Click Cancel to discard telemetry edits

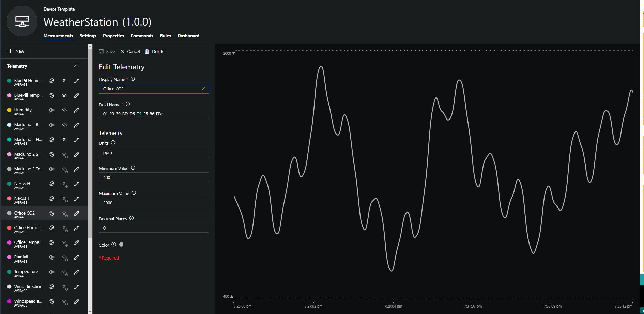pos(130,51)
